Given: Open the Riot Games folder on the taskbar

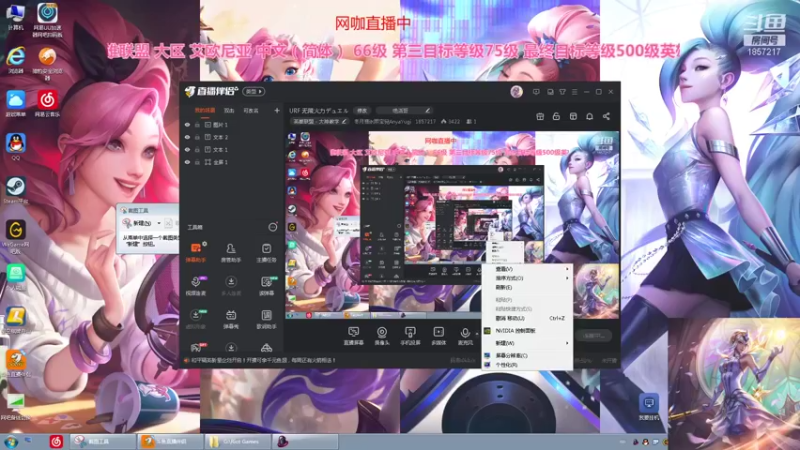Looking at the screenshot, I should point(237,441).
